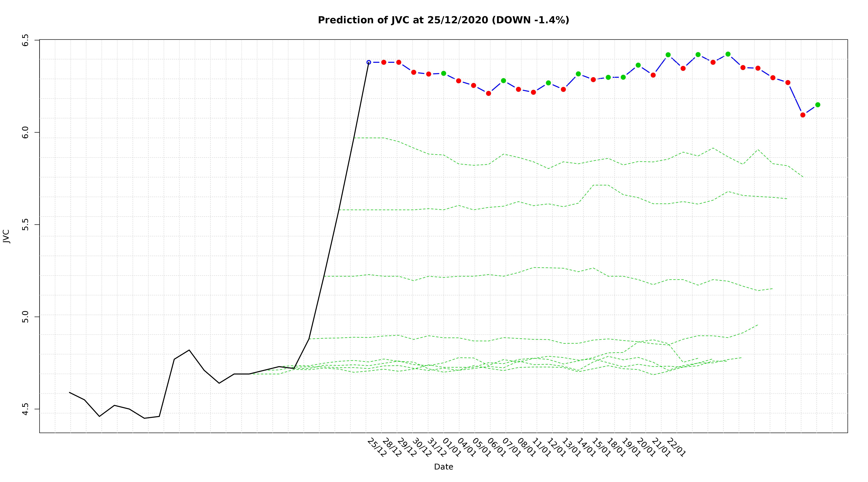Click the 5.5 y-axis tick label

[x=25, y=224]
